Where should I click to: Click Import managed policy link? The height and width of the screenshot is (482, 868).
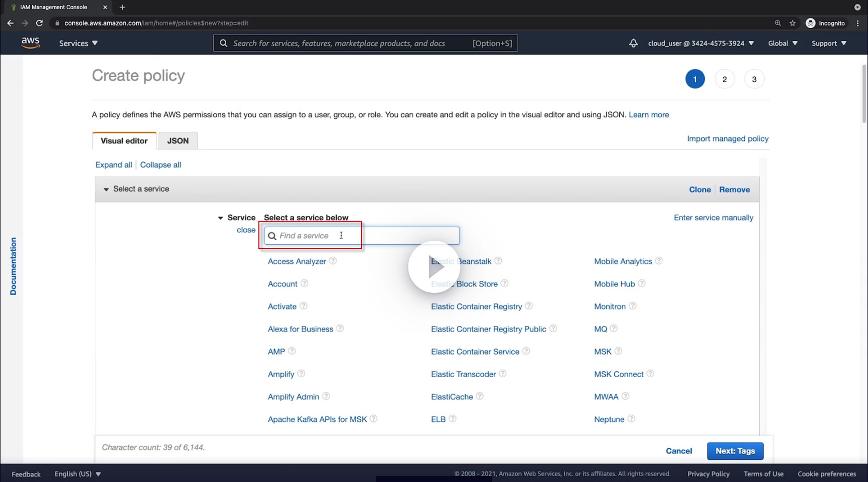[728, 138]
